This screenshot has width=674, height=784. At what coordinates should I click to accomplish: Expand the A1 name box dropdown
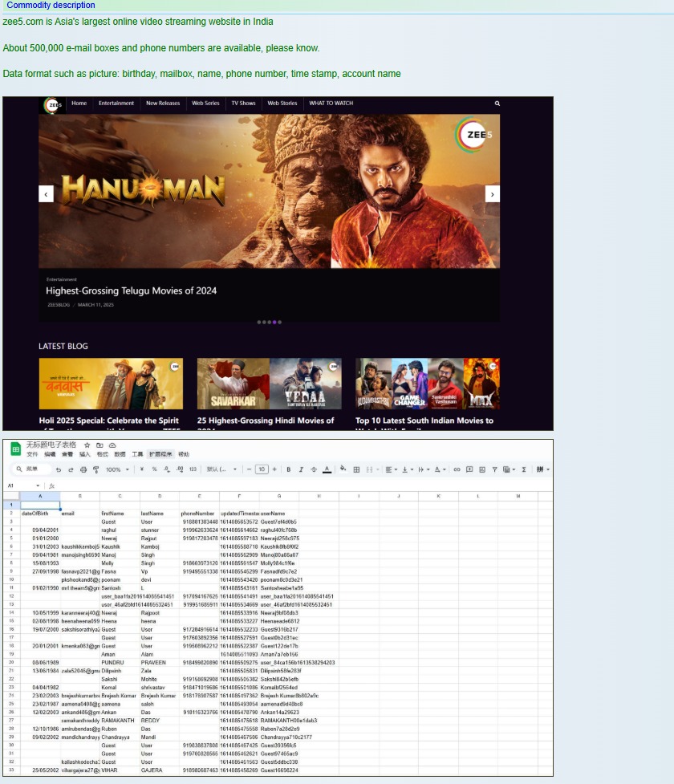[x=38, y=485]
